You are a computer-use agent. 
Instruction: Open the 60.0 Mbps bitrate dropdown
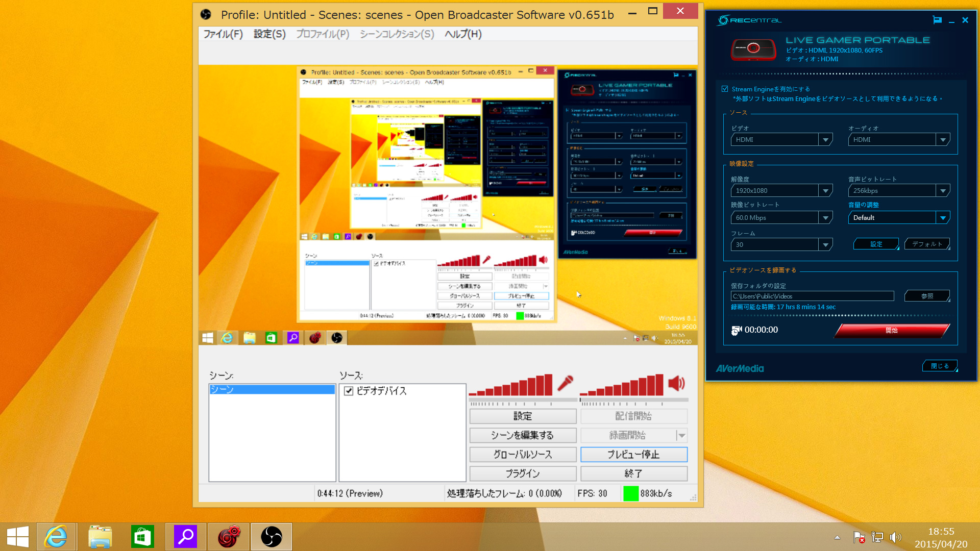pos(825,218)
